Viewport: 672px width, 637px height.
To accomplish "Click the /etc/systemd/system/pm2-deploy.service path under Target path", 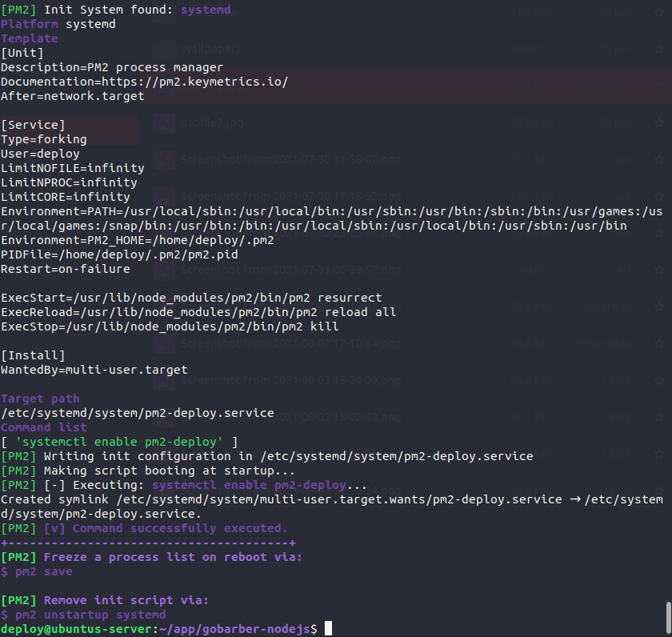I will pos(138,414).
